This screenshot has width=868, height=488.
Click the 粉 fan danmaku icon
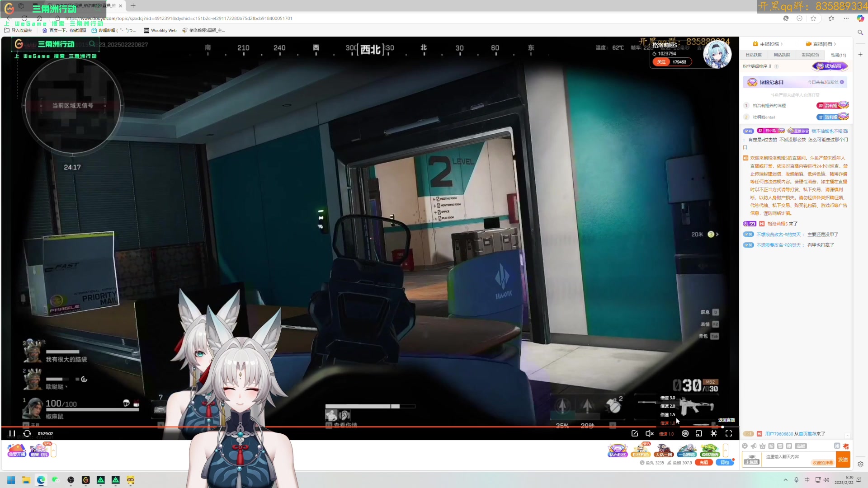(x=771, y=446)
